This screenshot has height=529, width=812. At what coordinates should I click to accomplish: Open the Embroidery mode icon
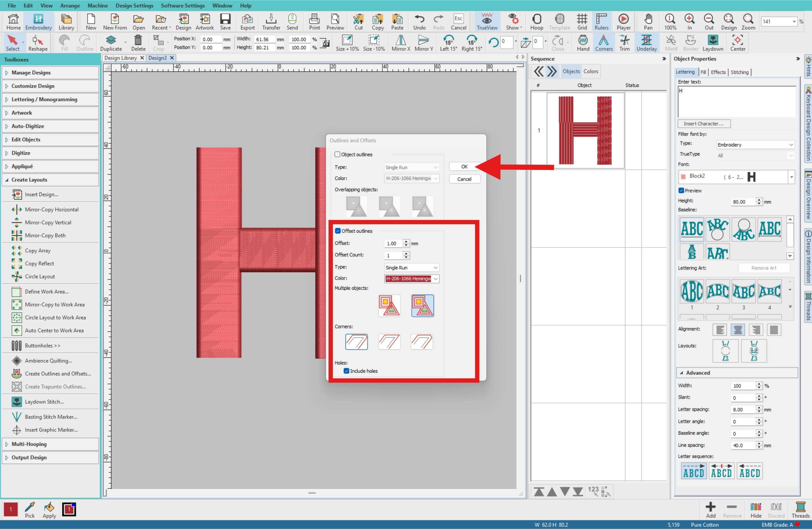pyautogui.click(x=38, y=22)
